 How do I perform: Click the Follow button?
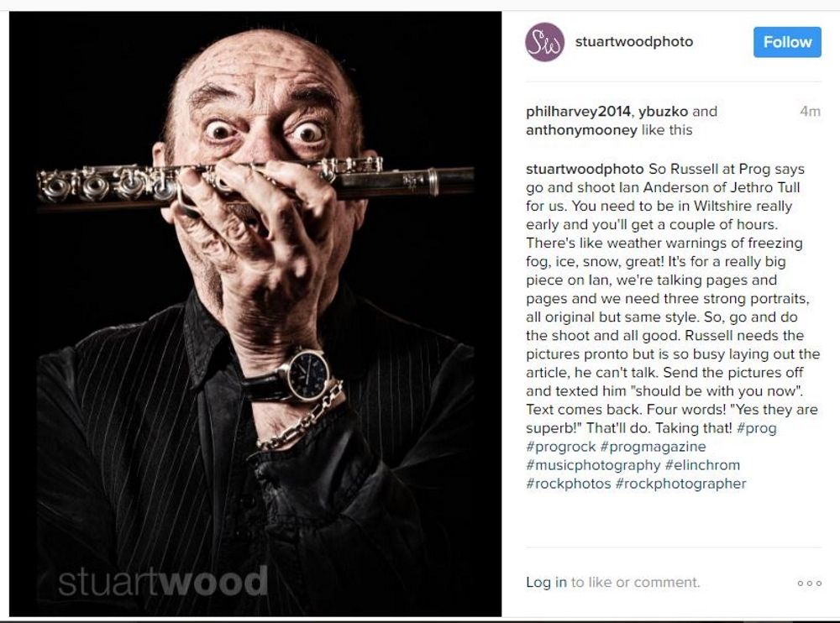tap(787, 42)
